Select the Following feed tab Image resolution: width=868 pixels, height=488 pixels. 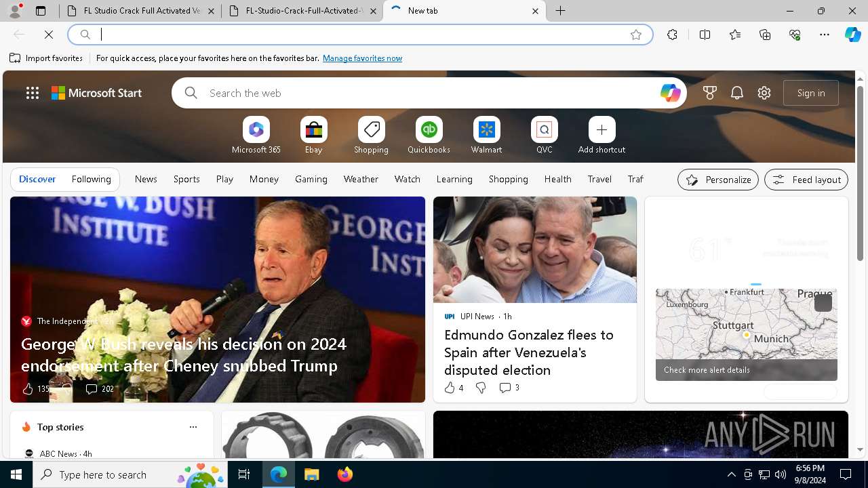(x=92, y=179)
